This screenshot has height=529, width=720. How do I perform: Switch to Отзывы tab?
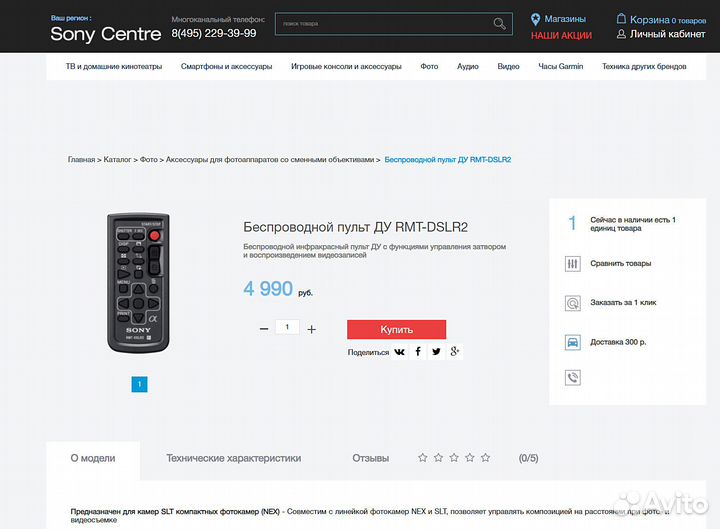[371, 458]
